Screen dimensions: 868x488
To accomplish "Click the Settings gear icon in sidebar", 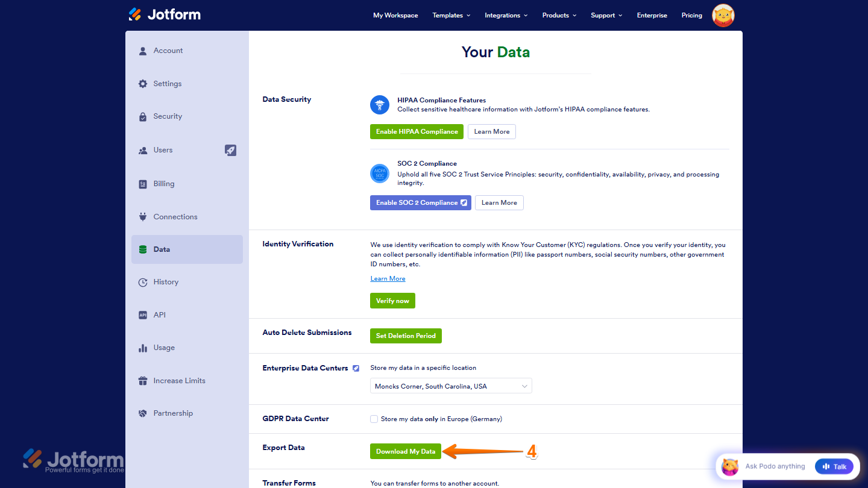I will 143,84.
